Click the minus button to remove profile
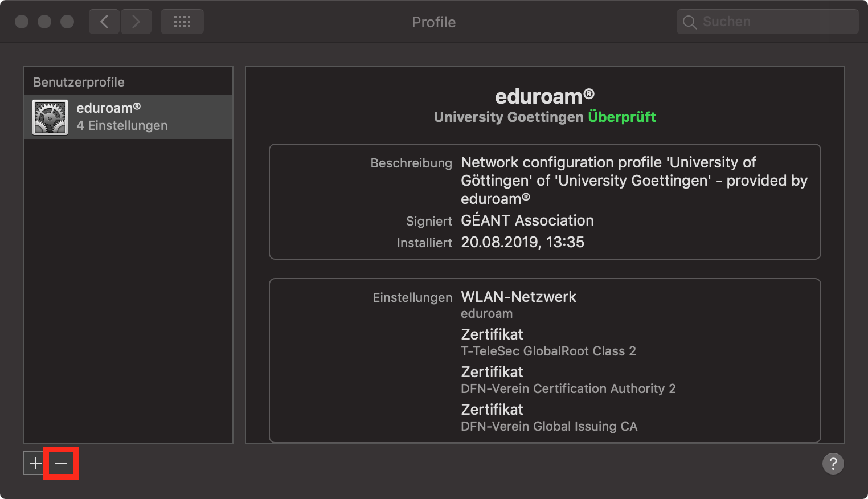 [x=61, y=463]
